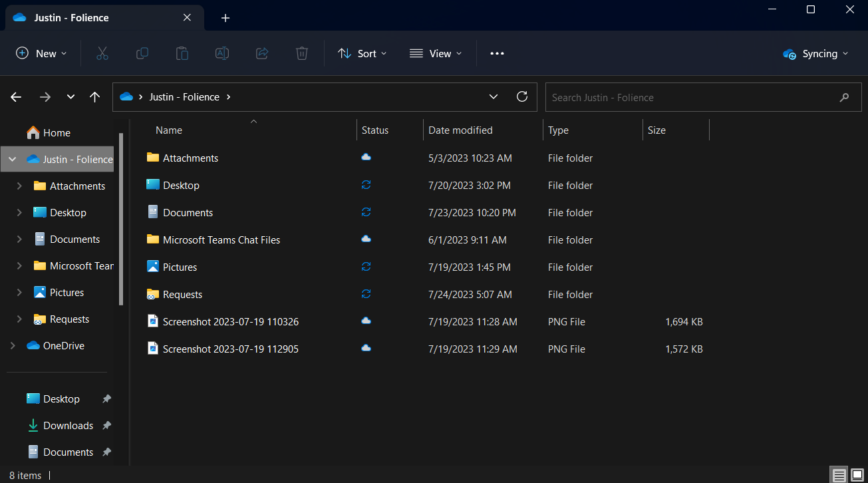Click the OneDrive cloud icon in address bar
Image resolution: width=868 pixels, height=483 pixels.
pyautogui.click(x=126, y=96)
